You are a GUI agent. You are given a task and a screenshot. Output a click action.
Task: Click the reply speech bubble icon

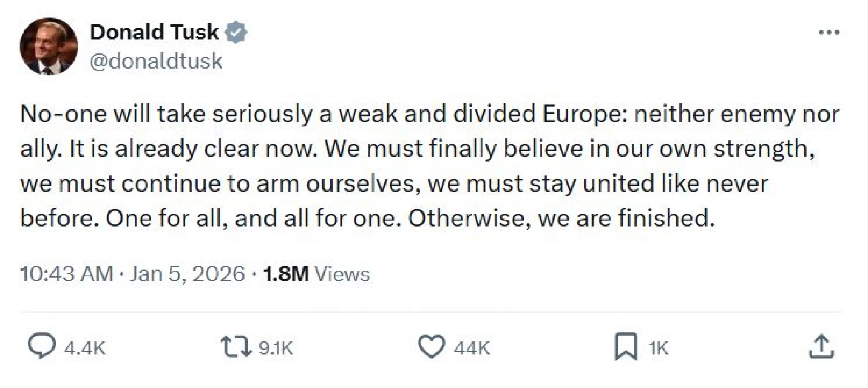coord(42,346)
